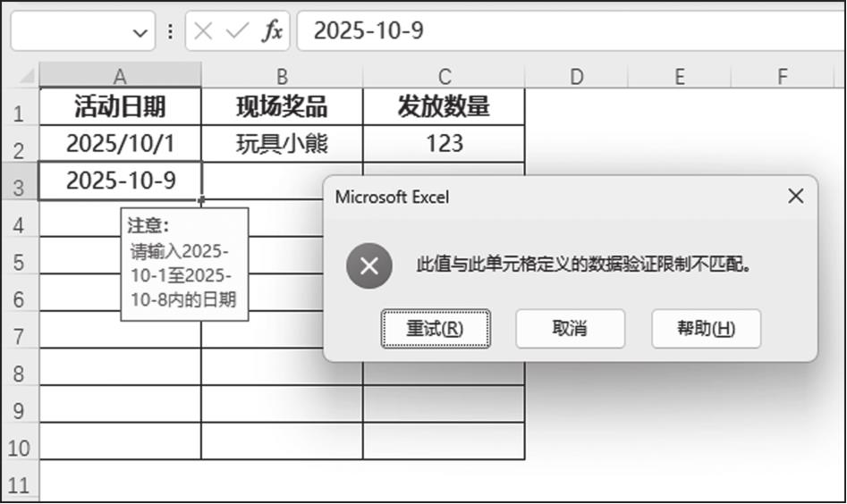Select column E header
This screenshot has width=847, height=504.
click(x=680, y=76)
